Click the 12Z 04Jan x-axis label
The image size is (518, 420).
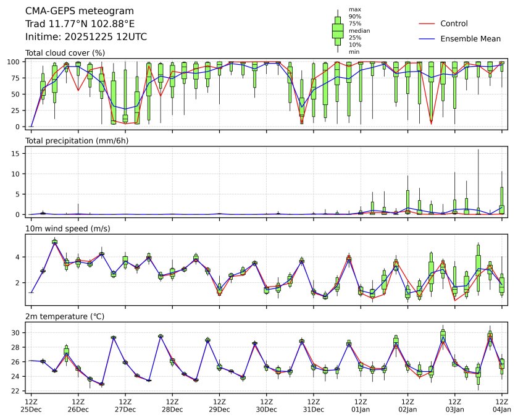pos(501,405)
